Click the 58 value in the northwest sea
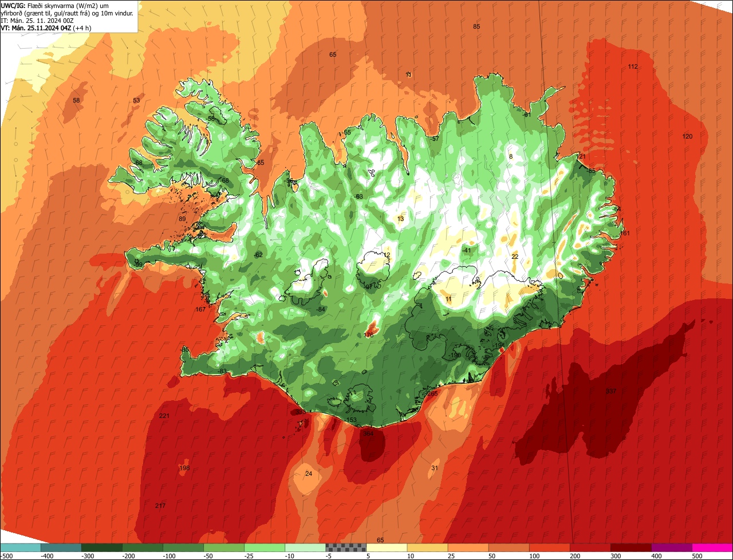This screenshot has height=560, width=733. (x=76, y=100)
